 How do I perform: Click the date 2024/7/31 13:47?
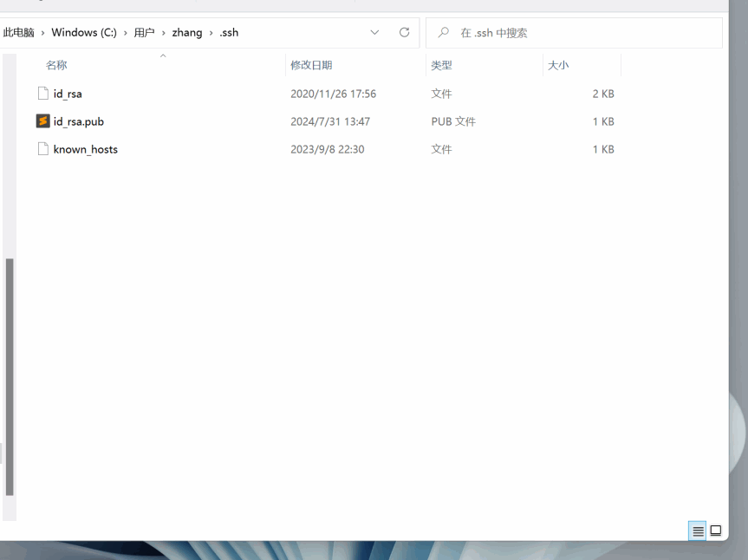pos(330,121)
